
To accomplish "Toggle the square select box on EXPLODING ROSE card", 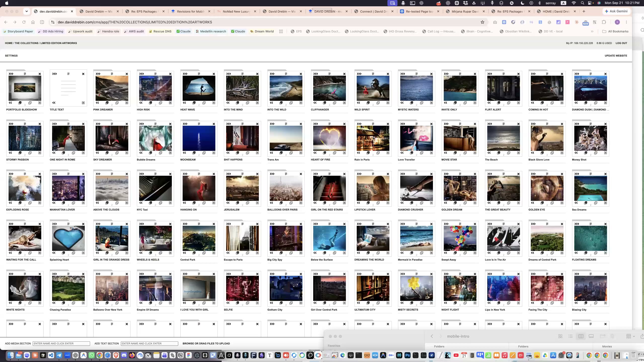I will (x=40, y=203).
